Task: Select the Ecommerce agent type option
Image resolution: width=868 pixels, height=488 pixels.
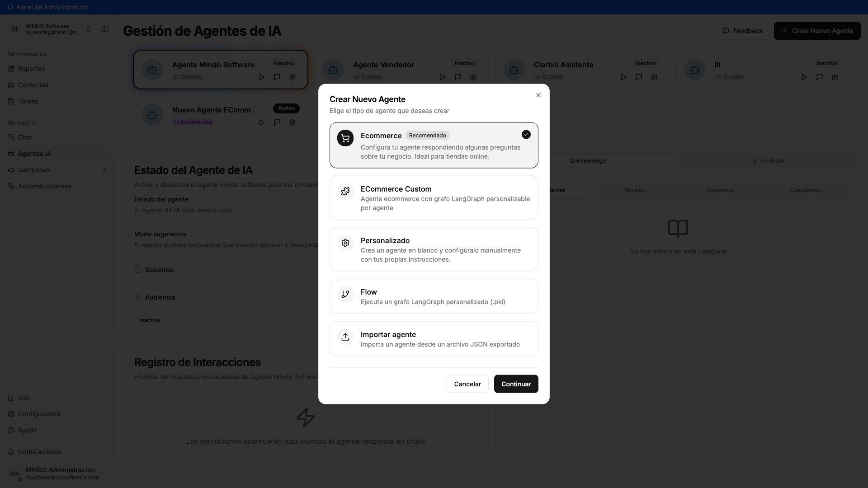Action: (x=434, y=145)
